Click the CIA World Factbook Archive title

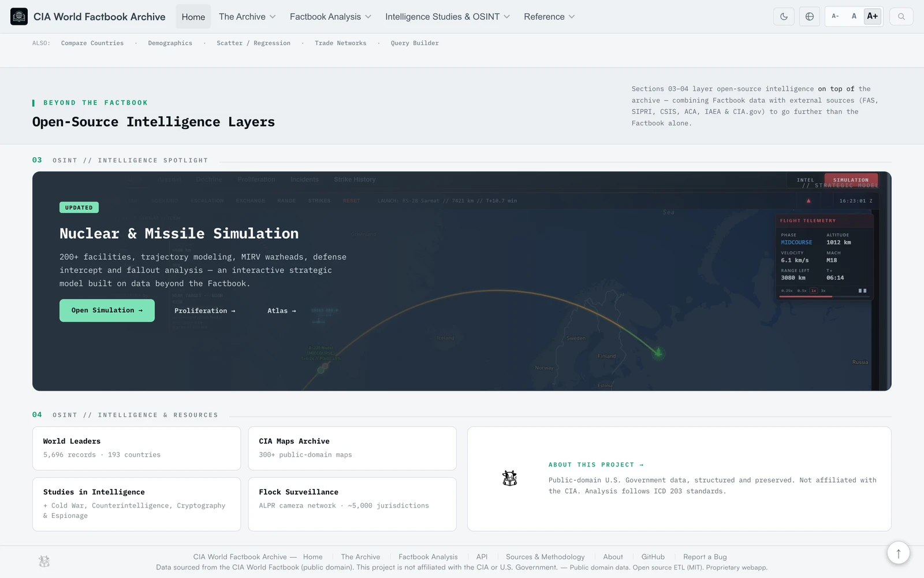pos(99,17)
